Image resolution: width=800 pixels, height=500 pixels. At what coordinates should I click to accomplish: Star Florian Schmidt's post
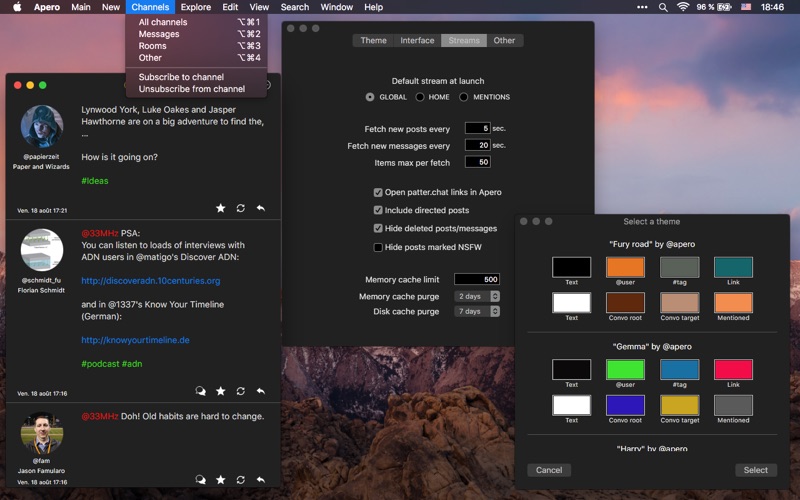[221, 391]
